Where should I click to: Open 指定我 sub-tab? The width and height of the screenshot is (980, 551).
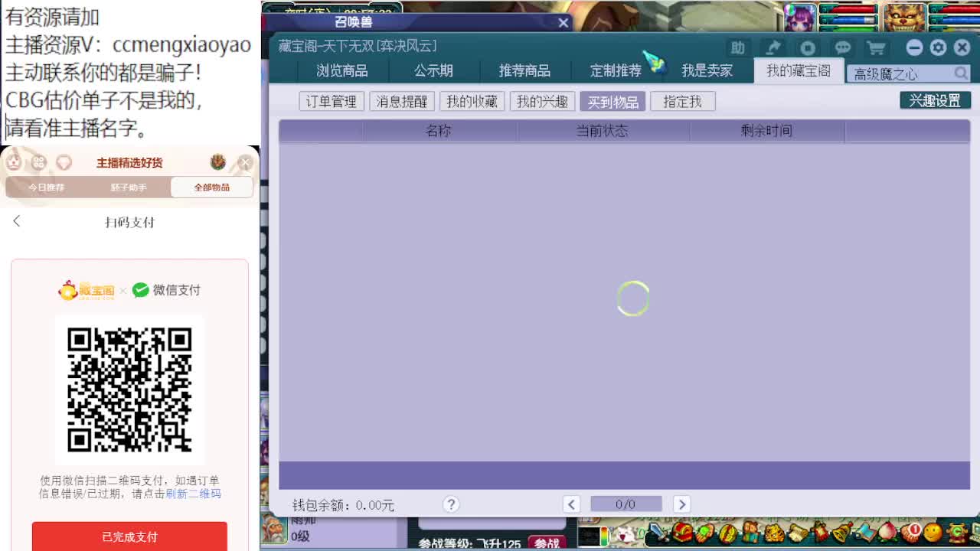click(x=683, y=101)
